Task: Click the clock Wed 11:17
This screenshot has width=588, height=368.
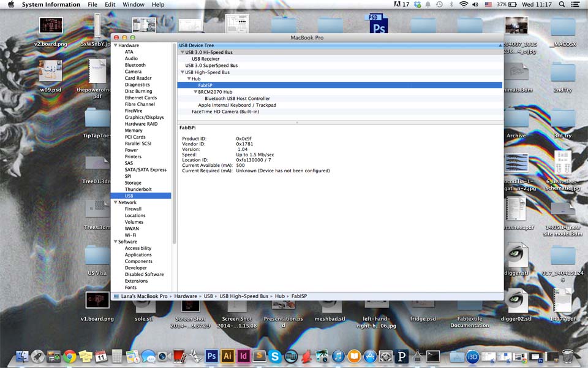Action: [537, 4]
